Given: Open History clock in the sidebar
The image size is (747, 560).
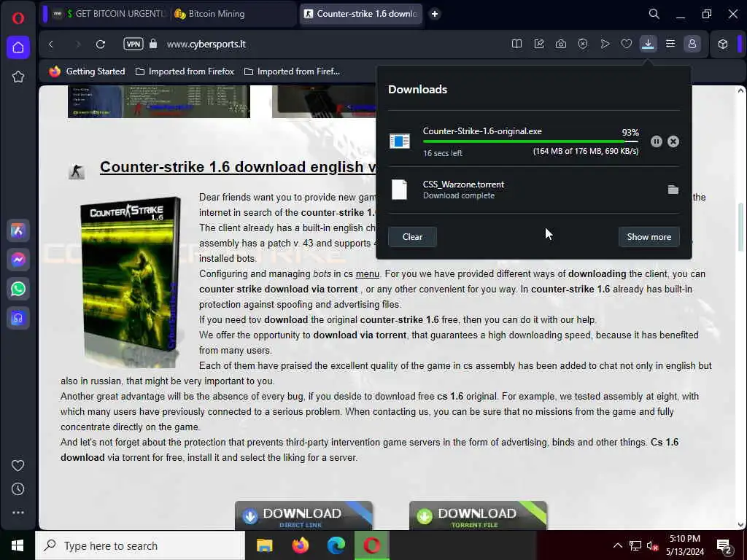Looking at the screenshot, I should (x=18, y=489).
